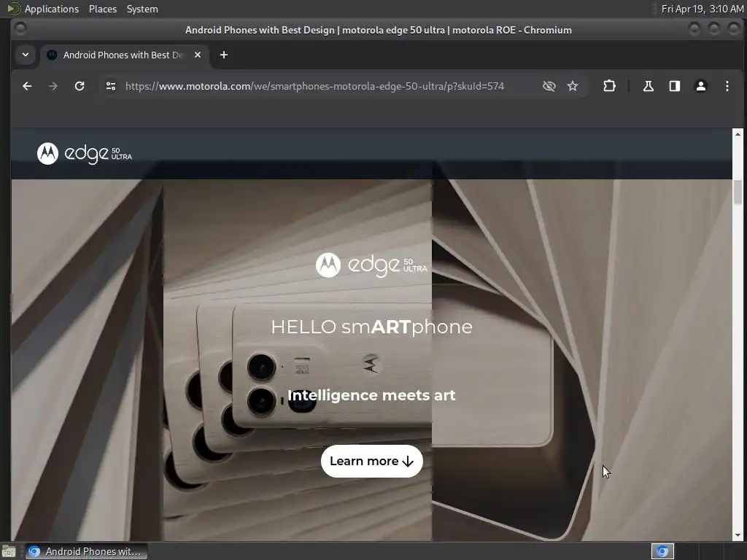Image resolution: width=747 pixels, height=560 pixels.
Task: Toggle the side panel
Action: point(675,86)
